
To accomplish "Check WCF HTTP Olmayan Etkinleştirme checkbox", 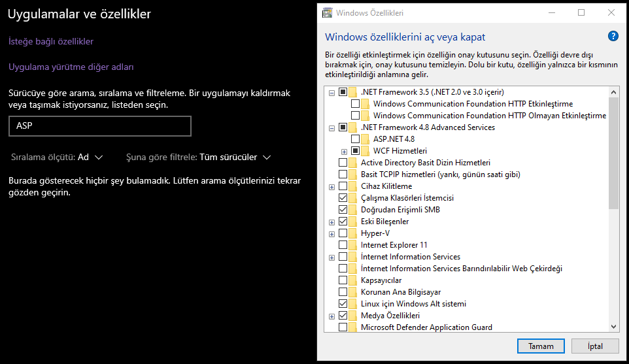I will coord(355,116).
